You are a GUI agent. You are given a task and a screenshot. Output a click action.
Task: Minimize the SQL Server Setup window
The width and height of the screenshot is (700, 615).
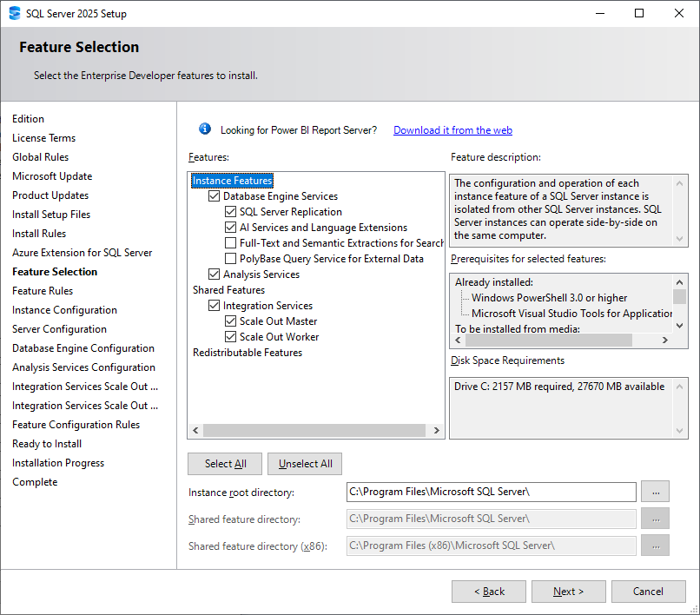point(600,13)
